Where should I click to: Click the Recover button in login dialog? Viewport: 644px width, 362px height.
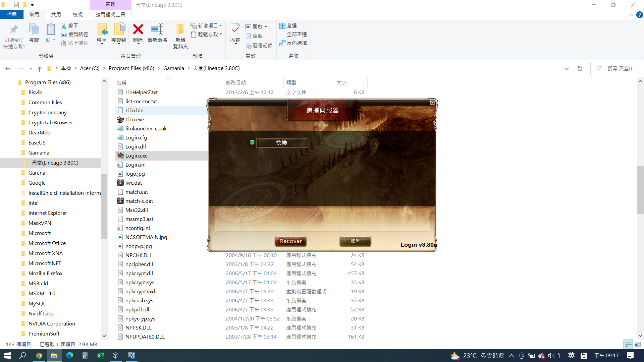[x=290, y=241]
